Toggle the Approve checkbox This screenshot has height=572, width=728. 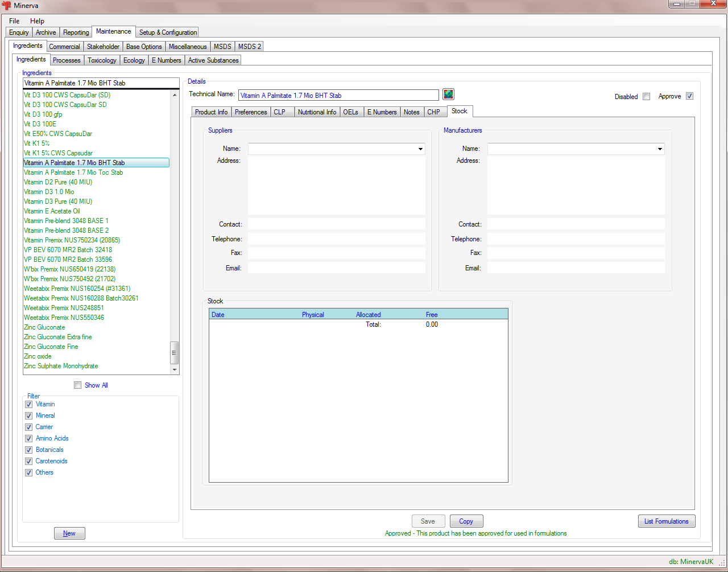click(x=689, y=96)
